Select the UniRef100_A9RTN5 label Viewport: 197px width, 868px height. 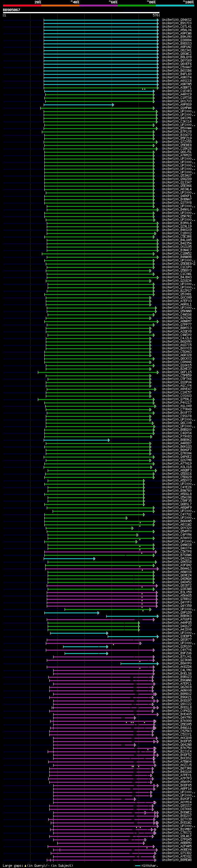(177, 84)
